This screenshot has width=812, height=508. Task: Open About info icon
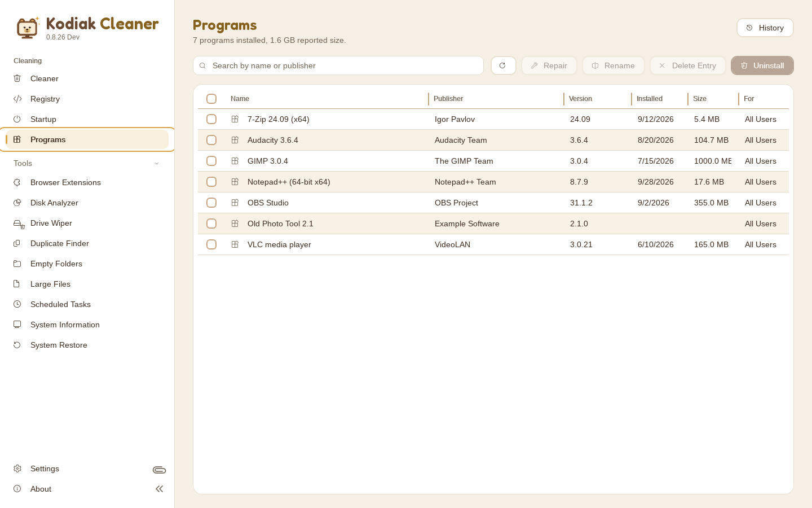(17, 489)
